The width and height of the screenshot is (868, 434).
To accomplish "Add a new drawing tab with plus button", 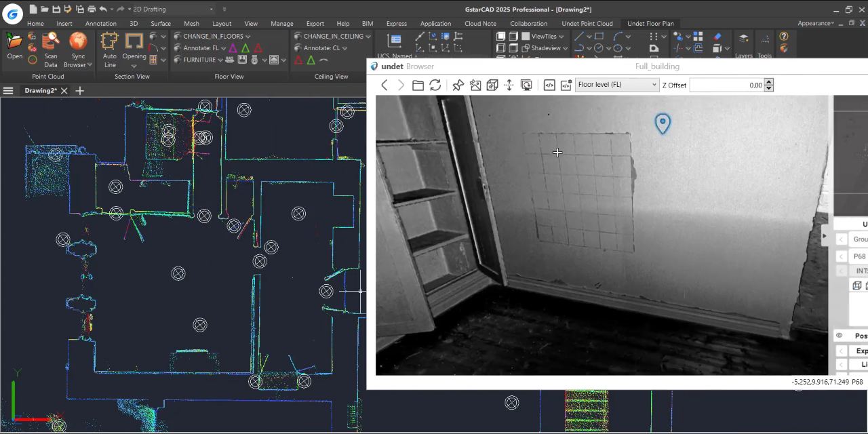I will (79, 90).
